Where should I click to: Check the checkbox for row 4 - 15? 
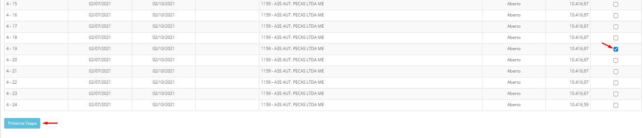pyautogui.click(x=616, y=4)
